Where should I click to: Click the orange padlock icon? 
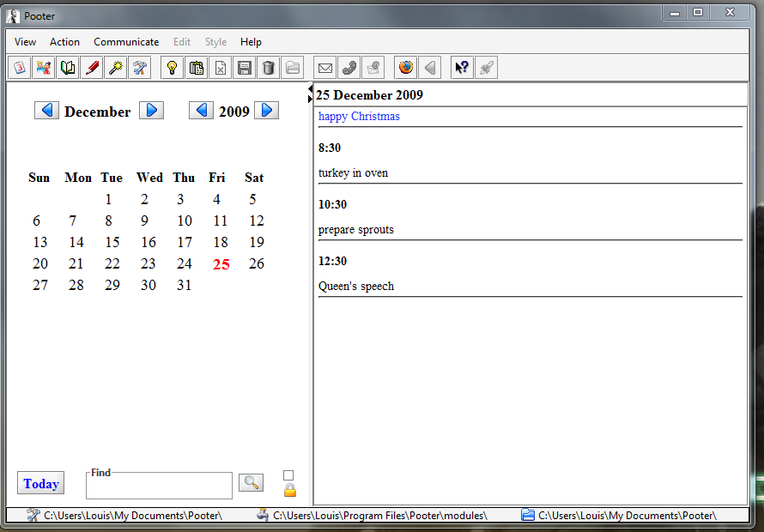pos(290,490)
